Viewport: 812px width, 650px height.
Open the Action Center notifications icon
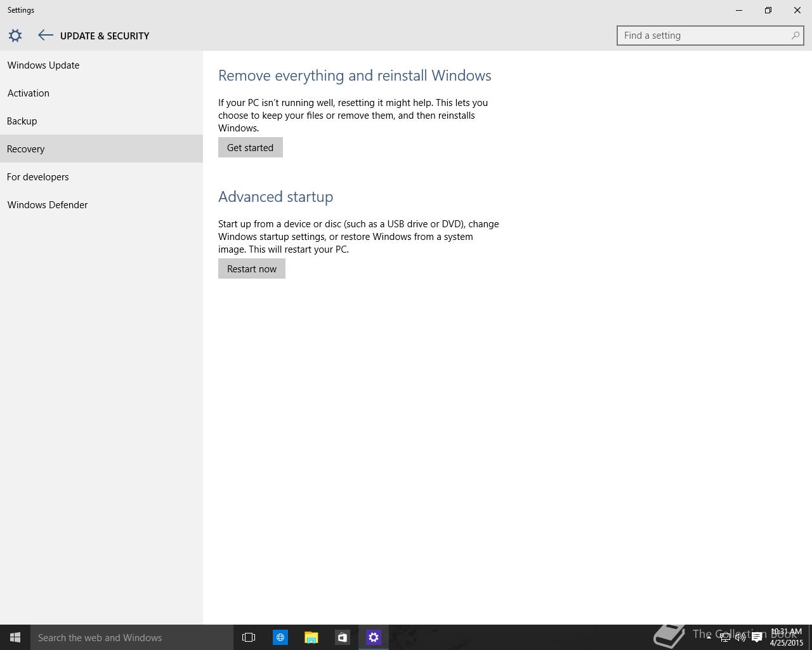(757, 637)
